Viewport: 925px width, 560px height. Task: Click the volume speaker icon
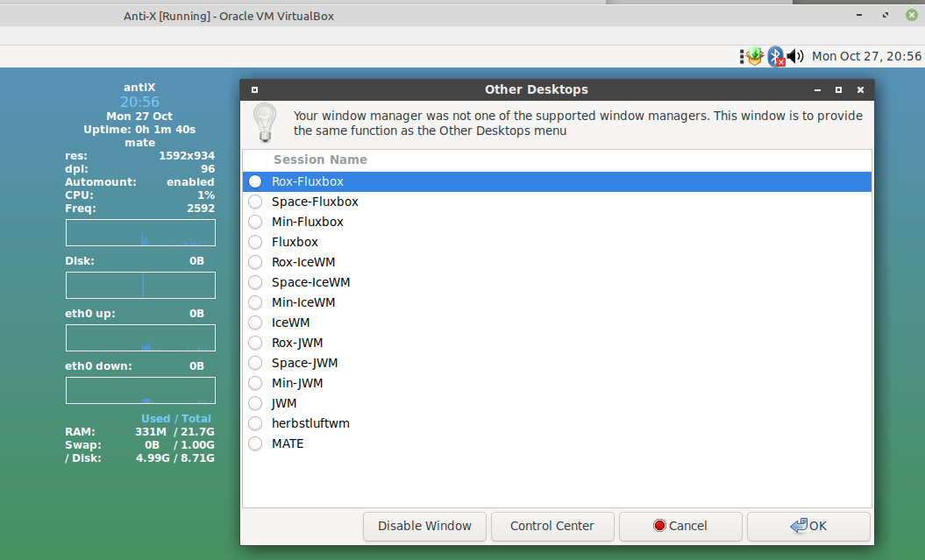[795, 56]
